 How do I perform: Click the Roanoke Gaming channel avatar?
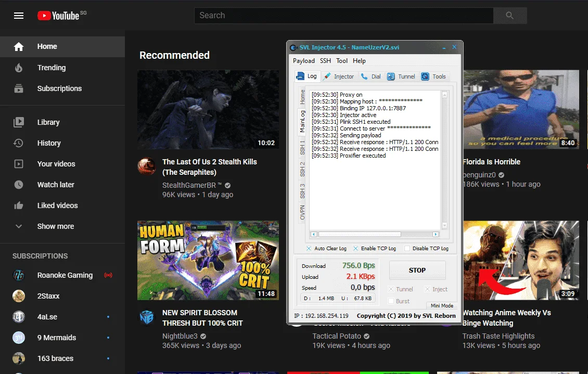18,275
